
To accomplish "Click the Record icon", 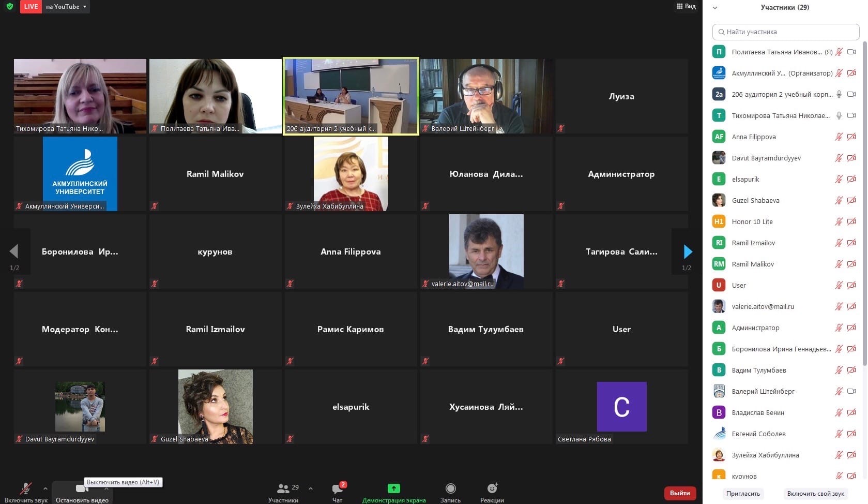I will [450, 488].
